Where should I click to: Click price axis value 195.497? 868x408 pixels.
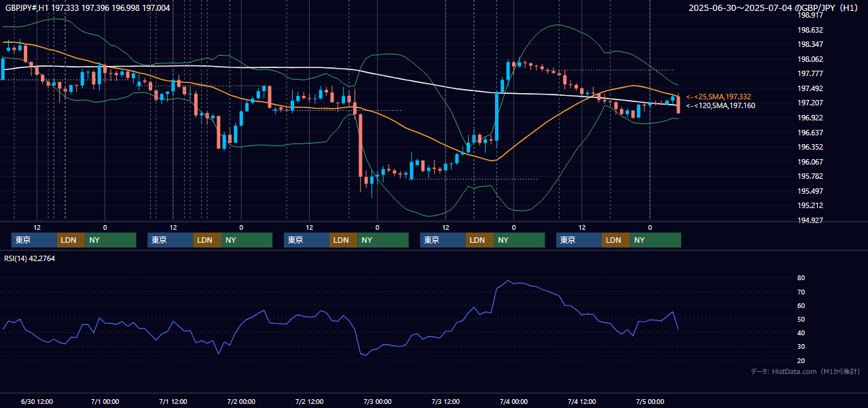(810, 191)
